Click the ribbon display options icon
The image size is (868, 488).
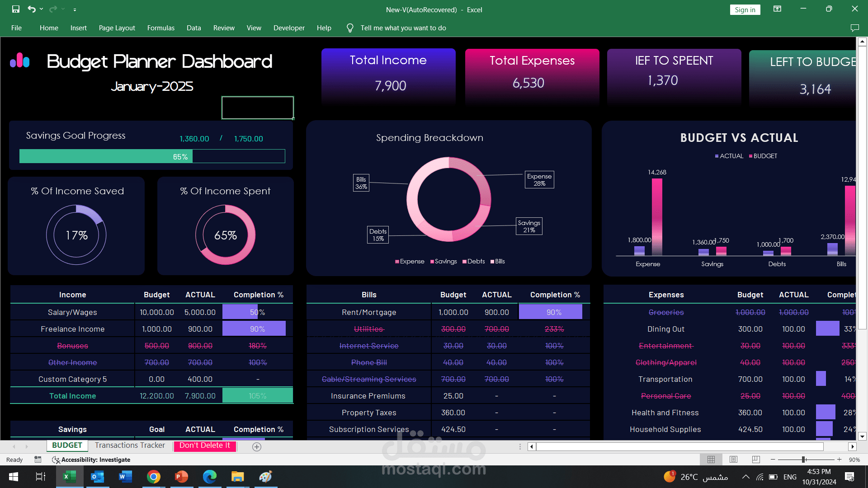(777, 9)
